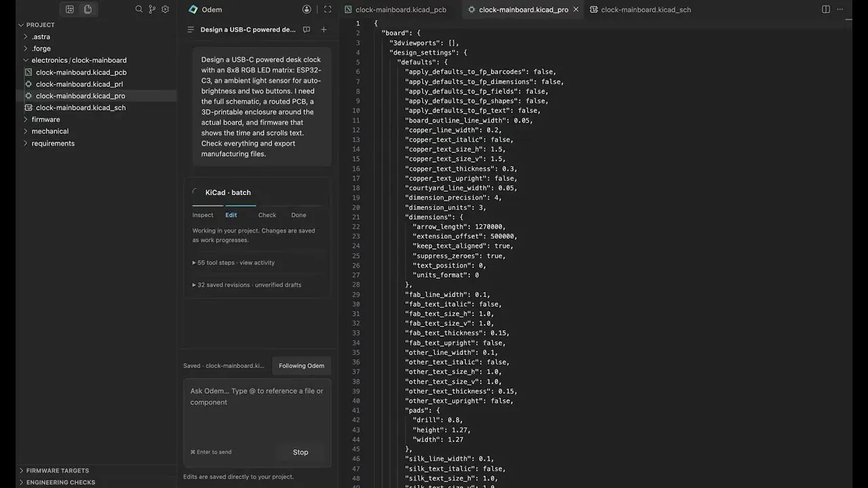Open the account profile icon
Viewport: 868px width, 488px height.
point(307,9)
